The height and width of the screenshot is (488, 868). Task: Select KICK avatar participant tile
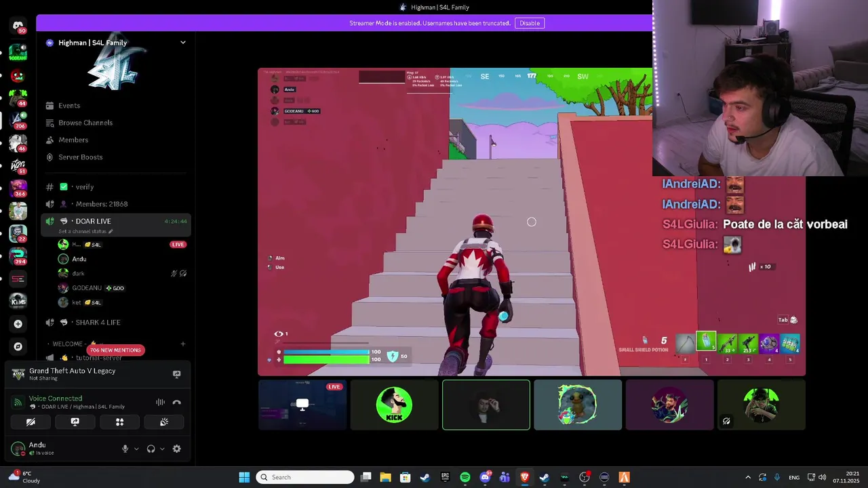[x=394, y=405]
